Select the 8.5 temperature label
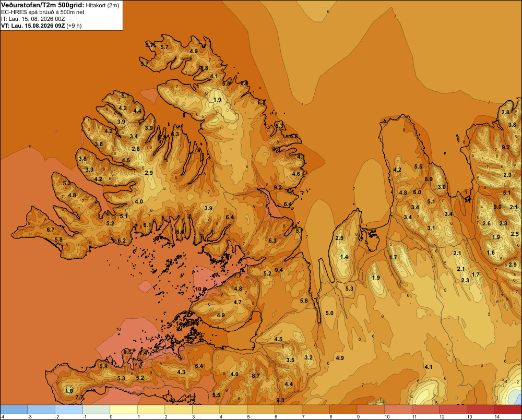This screenshot has height=420, width=522. (x=127, y=352)
